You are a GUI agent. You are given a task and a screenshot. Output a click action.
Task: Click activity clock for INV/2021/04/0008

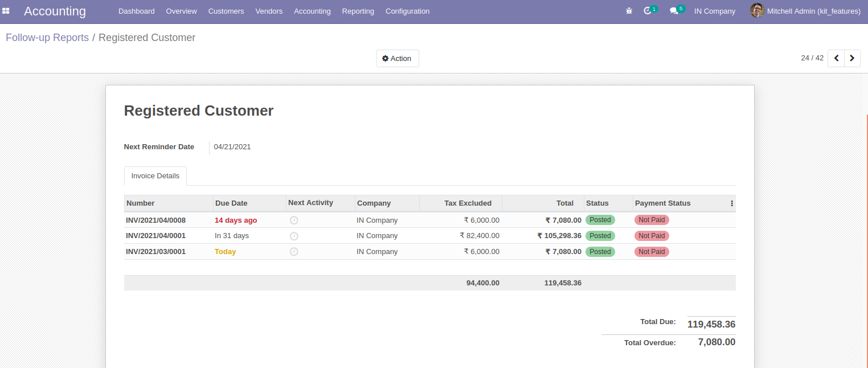(294, 220)
